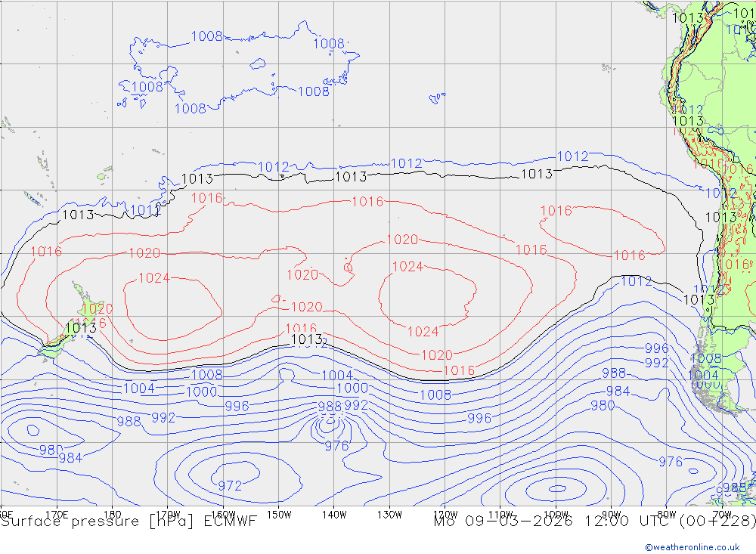
Task: Click the 120W longitude axis label
Action: pos(445,515)
